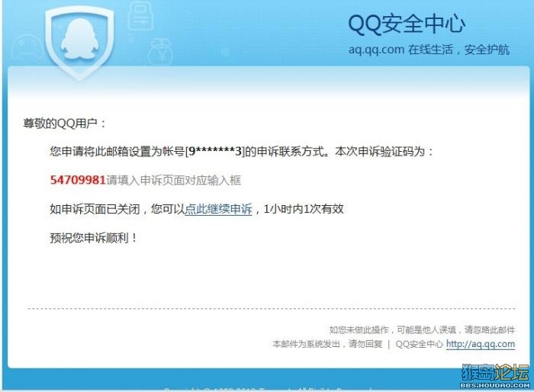Click the 本邮件为系统发出 do-not-reply text
Viewport: 534px width, 392px height.
[x=327, y=344]
